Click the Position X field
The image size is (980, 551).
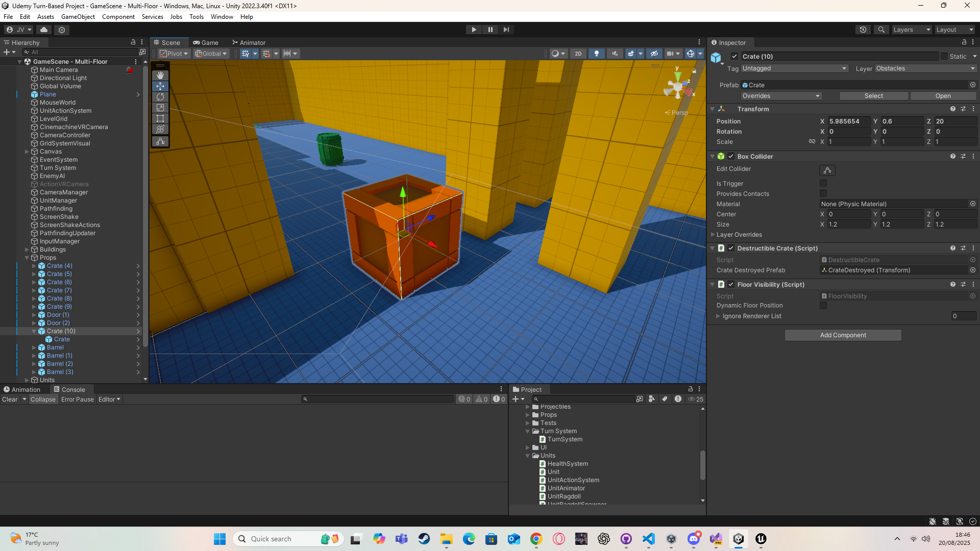pos(849,121)
